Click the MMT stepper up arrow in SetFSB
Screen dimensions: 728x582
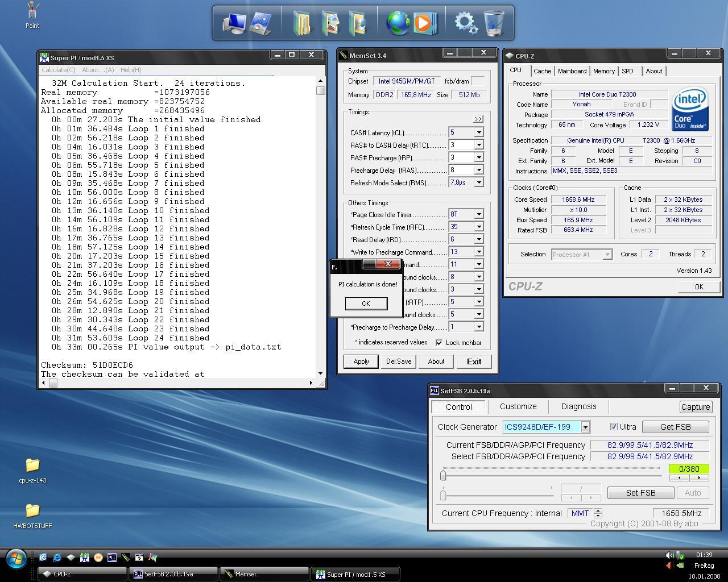coord(598,510)
